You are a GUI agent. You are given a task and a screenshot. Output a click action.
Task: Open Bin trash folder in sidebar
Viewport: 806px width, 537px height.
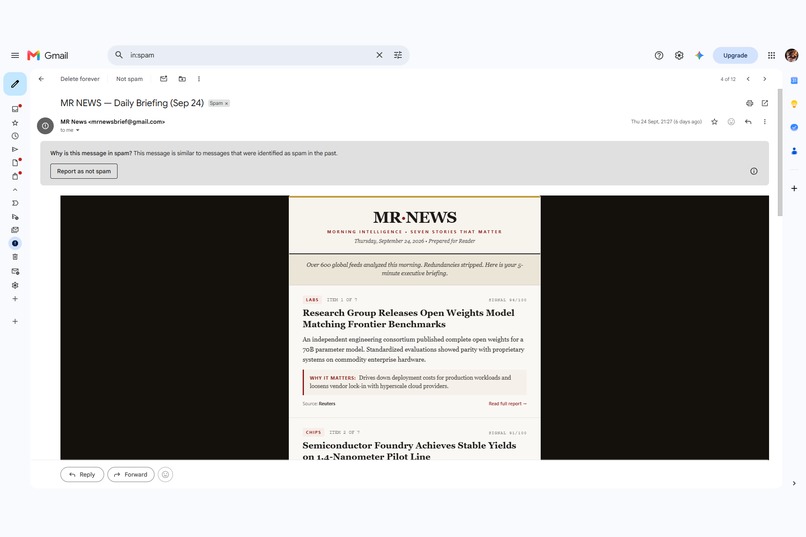[15, 257]
